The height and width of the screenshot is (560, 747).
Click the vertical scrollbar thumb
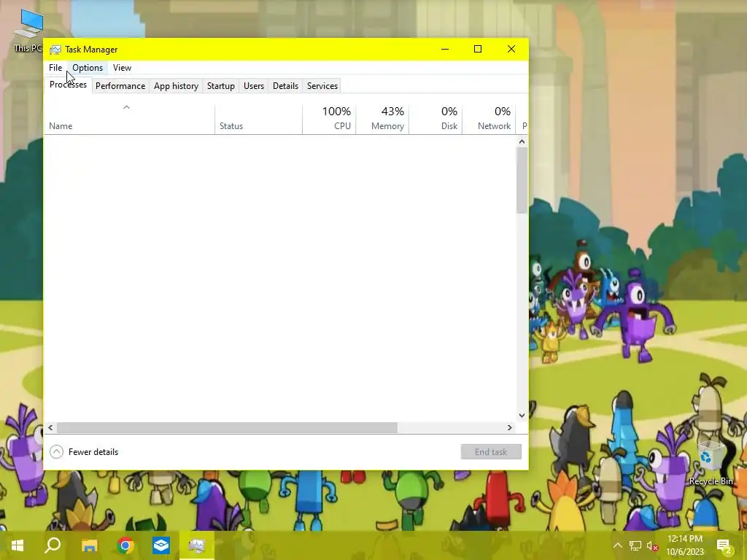point(522,181)
